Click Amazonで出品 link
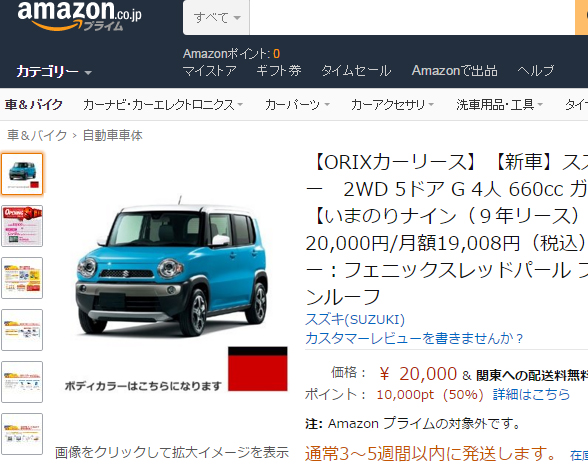 [454, 70]
